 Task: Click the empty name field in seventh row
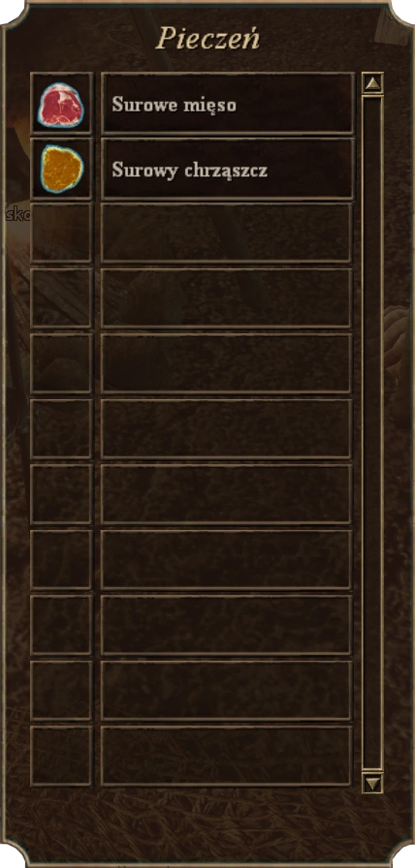coord(227,494)
